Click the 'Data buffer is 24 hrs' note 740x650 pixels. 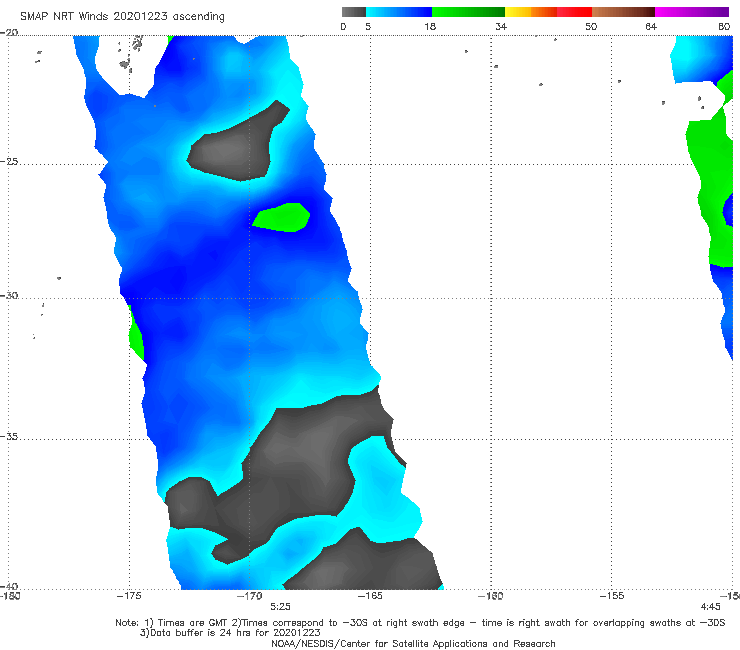pos(230,633)
